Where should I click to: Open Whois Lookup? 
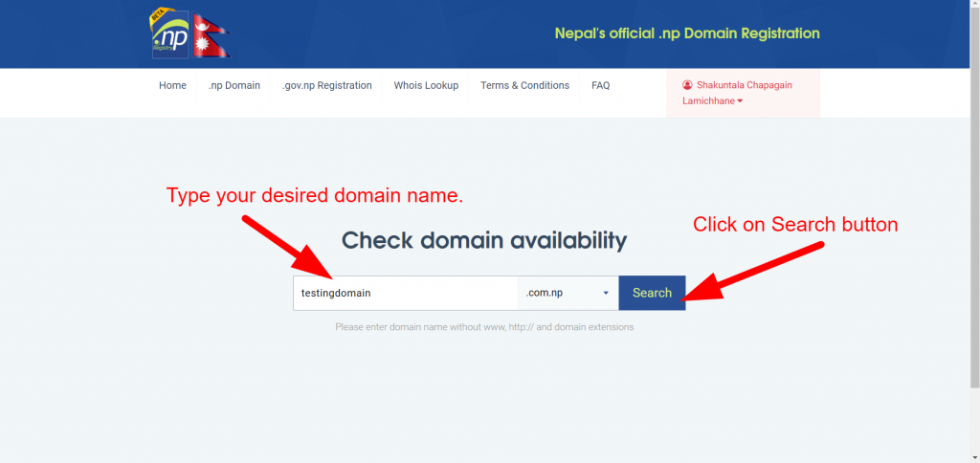[426, 85]
